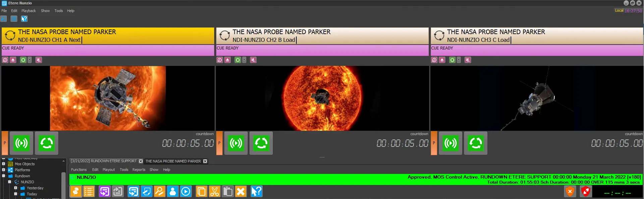The height and width of the screenshot is (199, 644).
Task: Toggle the mute speaker icon on CH2
Action: point(253,60)
